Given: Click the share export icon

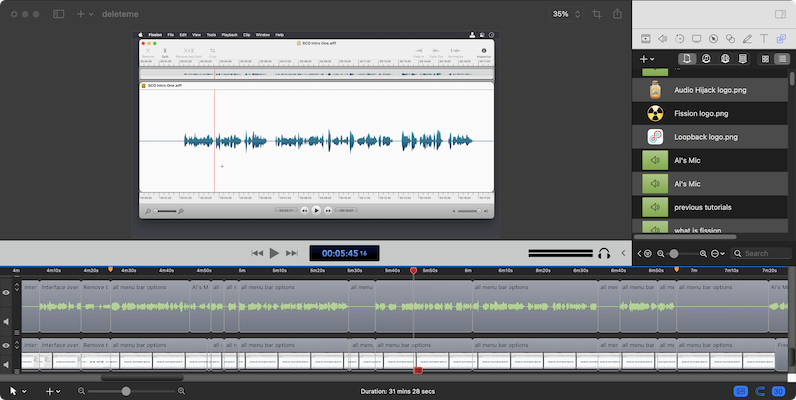Looking at the screenshot, I should [618, 15].
